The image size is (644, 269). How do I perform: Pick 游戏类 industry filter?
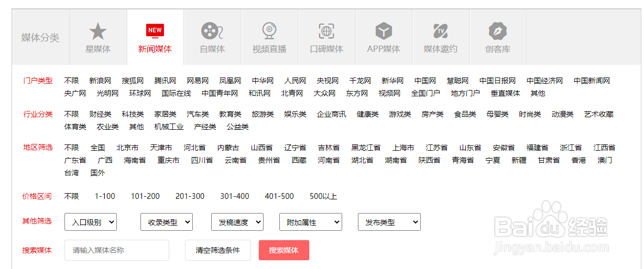click(x=400, y=114)
